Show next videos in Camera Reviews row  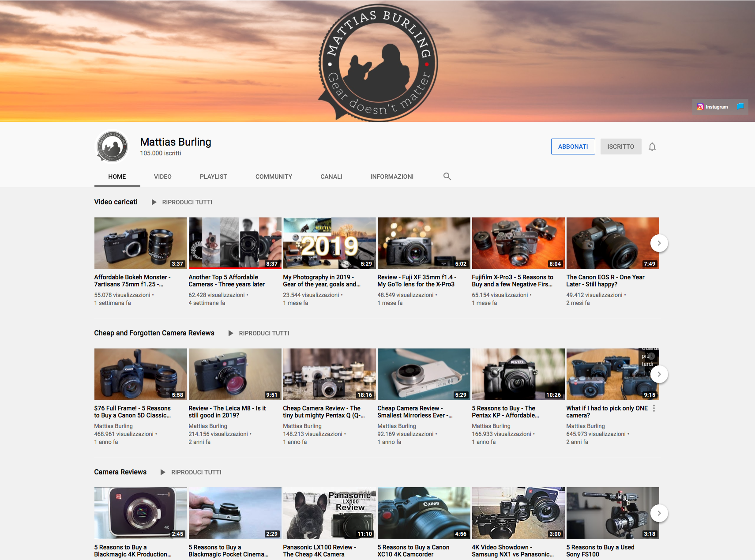(x=659, y=513)
